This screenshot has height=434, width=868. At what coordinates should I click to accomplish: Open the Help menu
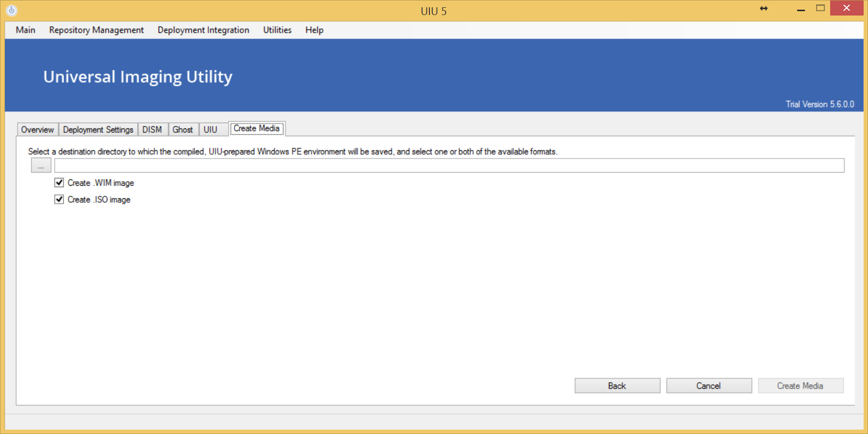tap(314, 30)
